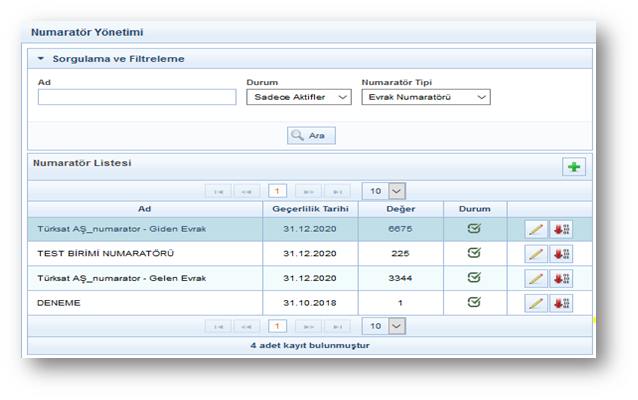
Task: Edit the DENEME numerator entry
Action: (x=537, y=303)
